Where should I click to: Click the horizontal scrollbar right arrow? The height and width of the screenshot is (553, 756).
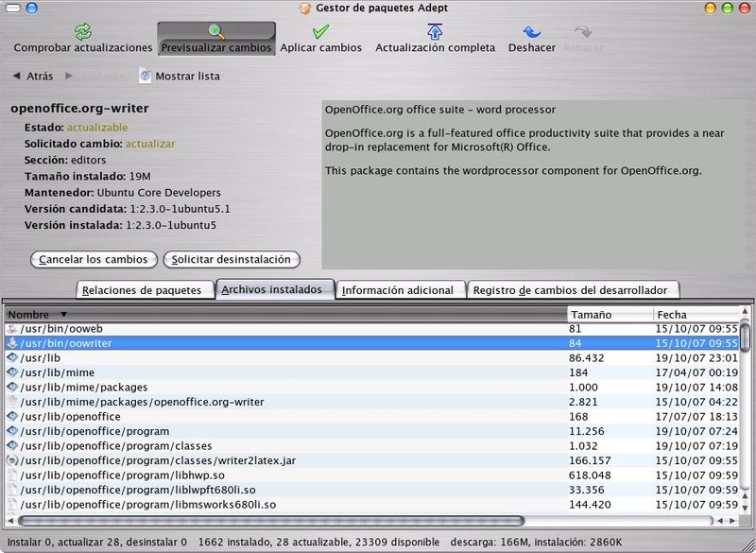(732, 521)
